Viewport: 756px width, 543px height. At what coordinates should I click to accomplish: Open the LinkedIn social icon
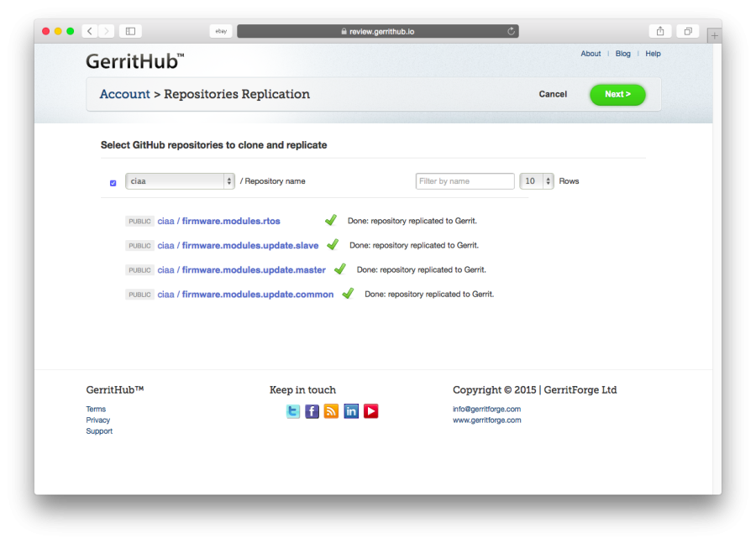click(x=351, y=411)
